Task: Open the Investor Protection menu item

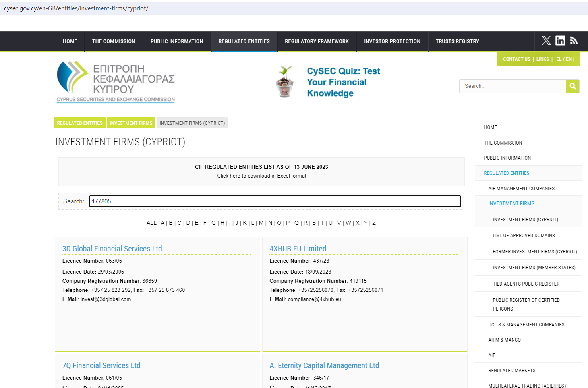Action: (x=392, y=41)
